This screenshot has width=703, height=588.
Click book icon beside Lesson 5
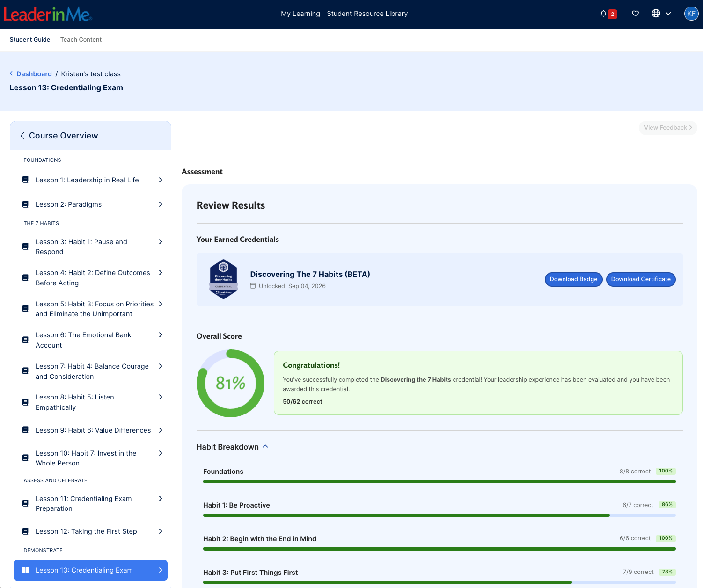(x=26, y=309)
